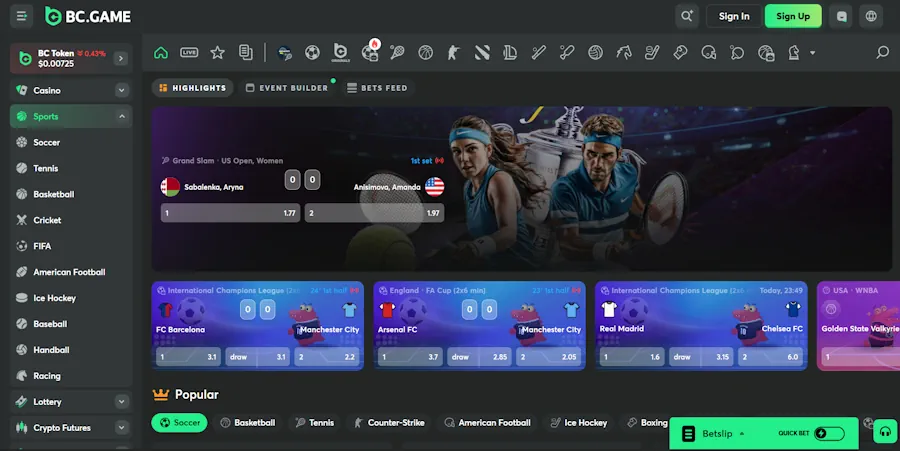
Task: Select the horse racing icon in the sports bar
Action: (624, 53)
